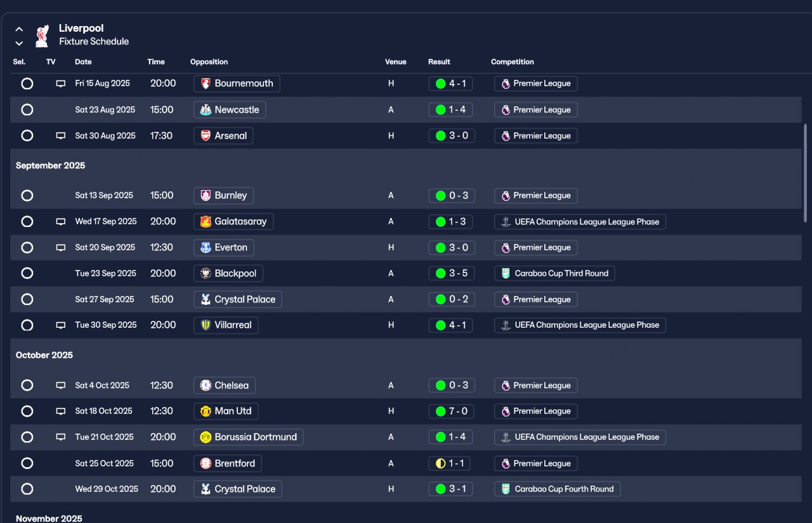Click the TV icon on the Man Utd match
This screenshot has height=523, width=812.
click(61, 411)
